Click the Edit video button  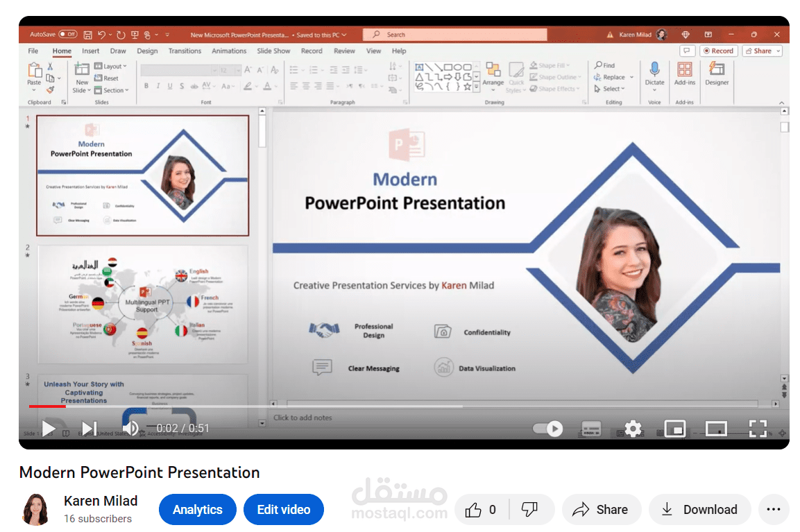(284, 510)
